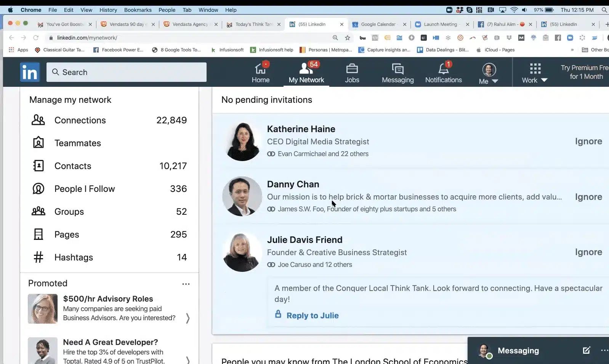Open the $500/hr Advisory Roles chevron

188,318
